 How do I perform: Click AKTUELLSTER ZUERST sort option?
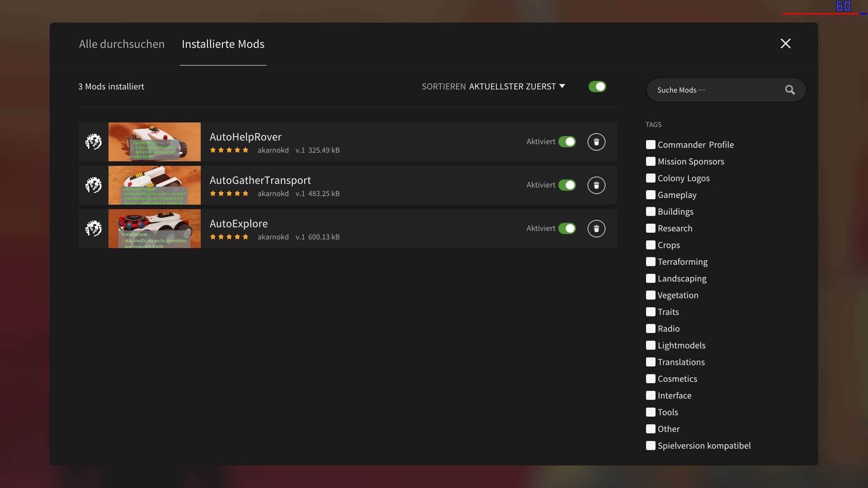[x=512, y=87]
